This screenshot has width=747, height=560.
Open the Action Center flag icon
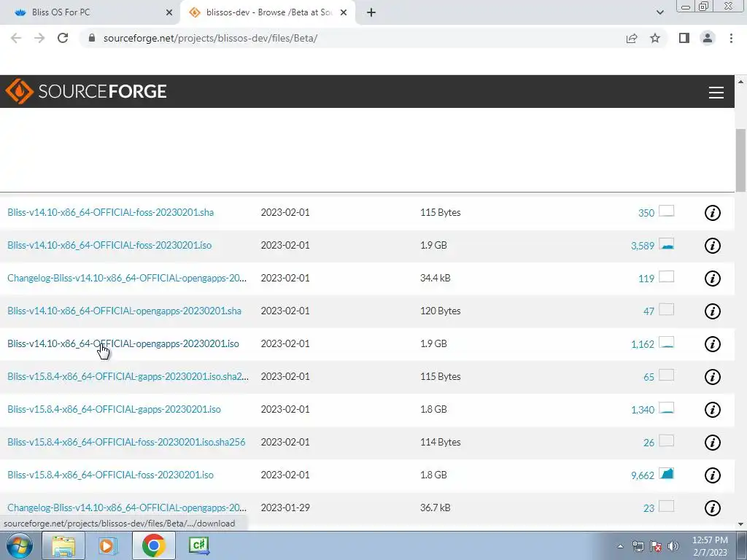tap(656, 546)
